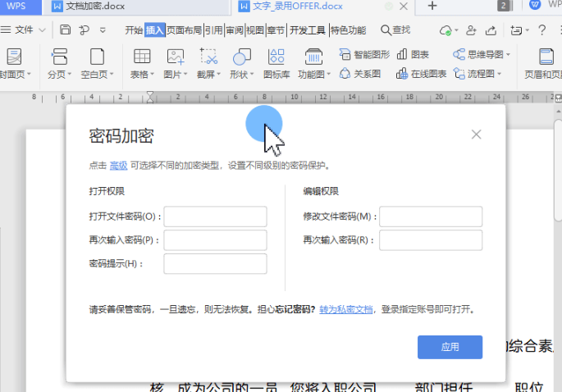Expand the arrow next to 文件

43,30
